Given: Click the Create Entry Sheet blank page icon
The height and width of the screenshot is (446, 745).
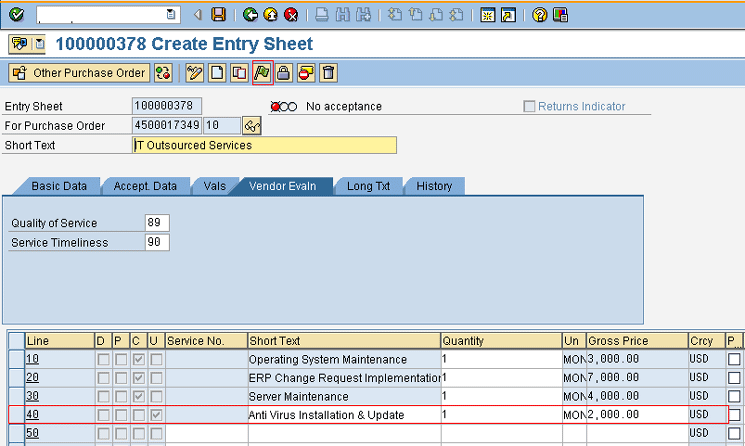Looking at the screenshot, I should (217, 73).
